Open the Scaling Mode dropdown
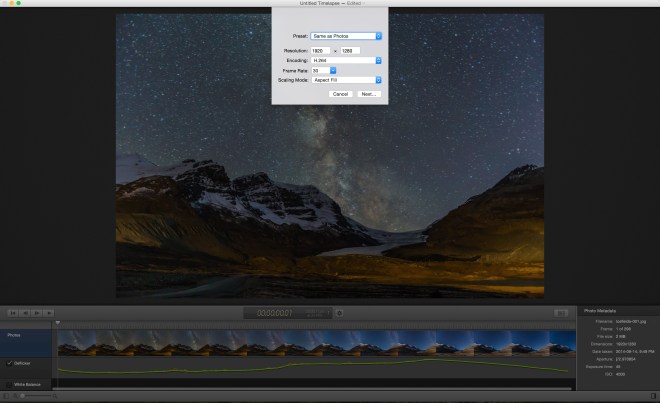 [345, 80]
